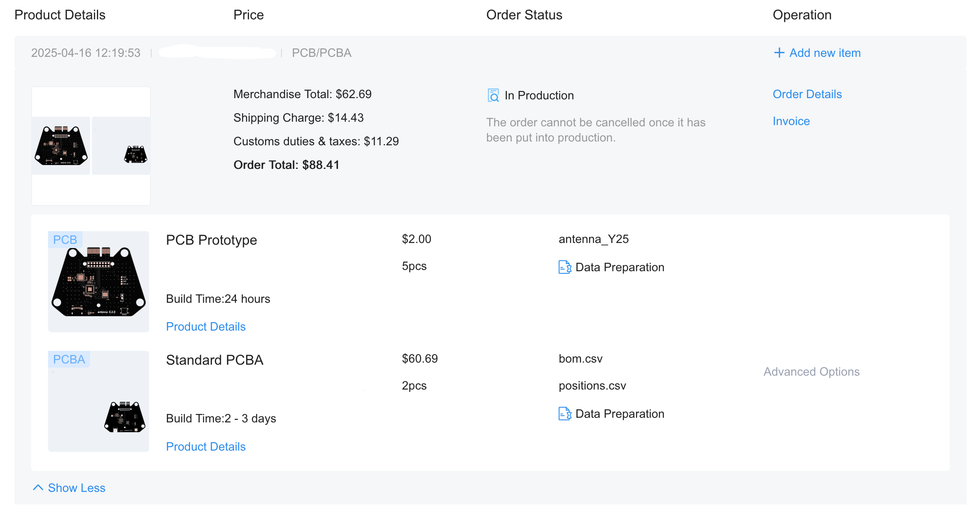The height and width of the screenshot is (518, 980).
Task: Click Standard PCBA's Data Preparation document icon
Action: (565, 414)
